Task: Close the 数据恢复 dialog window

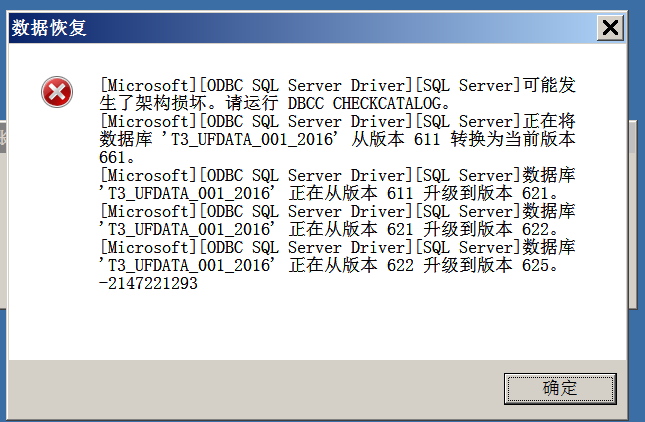Action: [610, 28]
